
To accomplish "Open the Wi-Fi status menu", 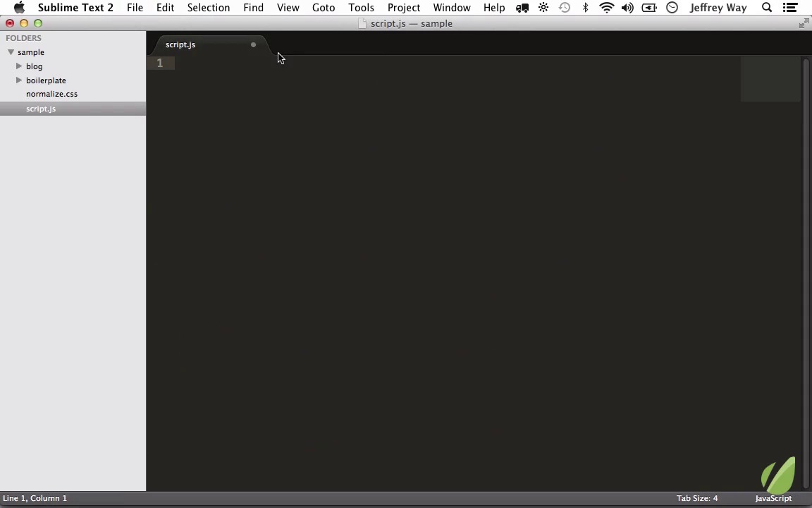I will tap(606, 8).
